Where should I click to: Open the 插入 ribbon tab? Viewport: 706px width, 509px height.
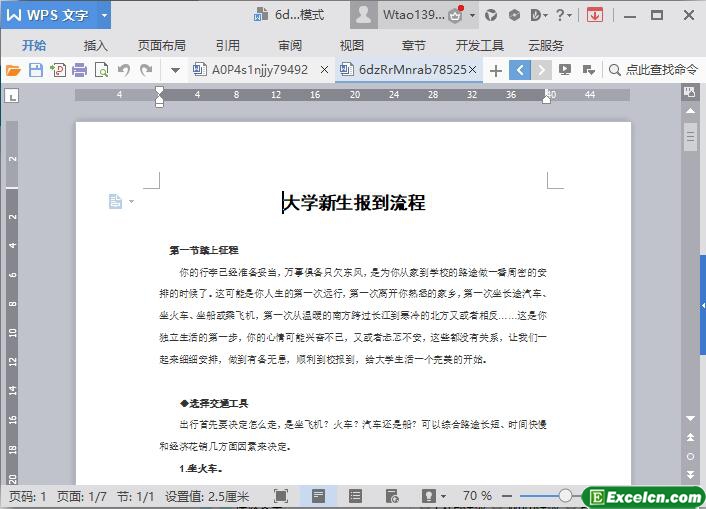click(x=95, y=45)
